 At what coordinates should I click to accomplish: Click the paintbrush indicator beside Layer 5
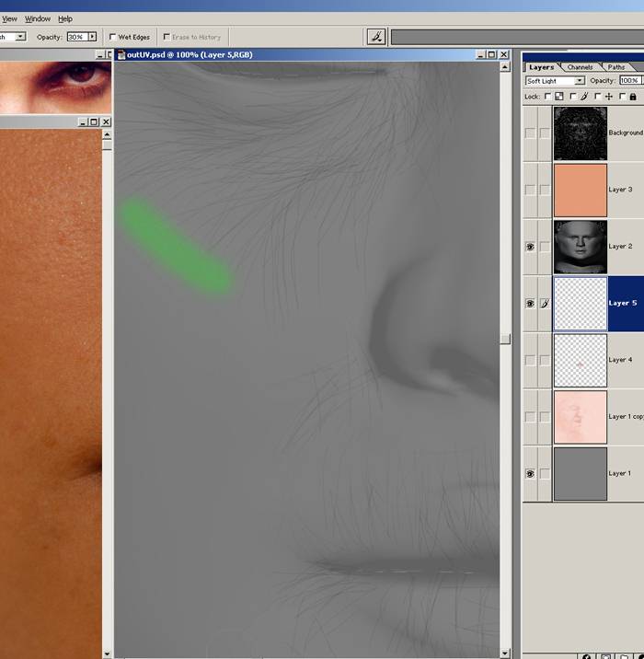click(x=544, y=303)
